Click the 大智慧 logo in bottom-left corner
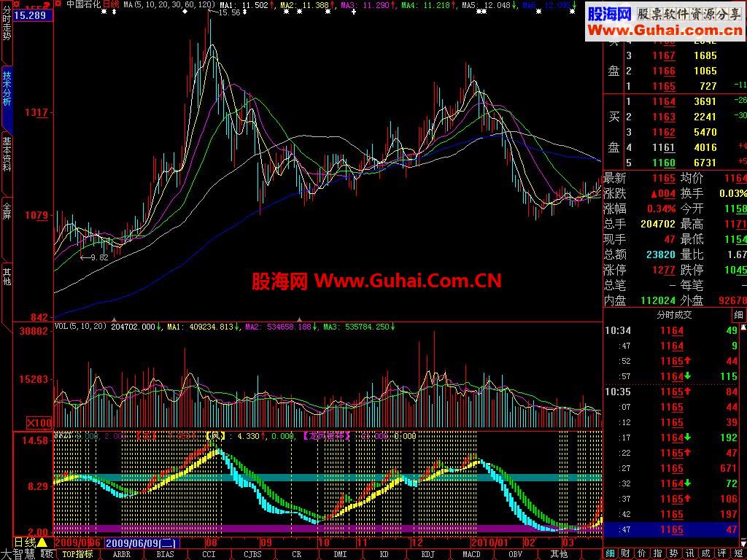The width and height of the screenshot is (747, 560). click(18, 554)
